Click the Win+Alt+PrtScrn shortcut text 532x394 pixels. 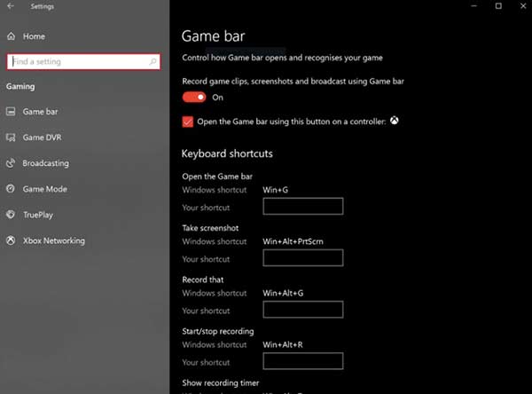click(x=293, y=241)
